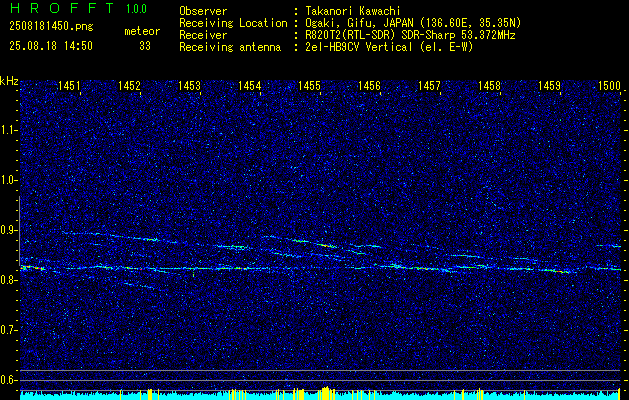Click the HROFFT title text

pyautogui.click(x=63, y=8)
